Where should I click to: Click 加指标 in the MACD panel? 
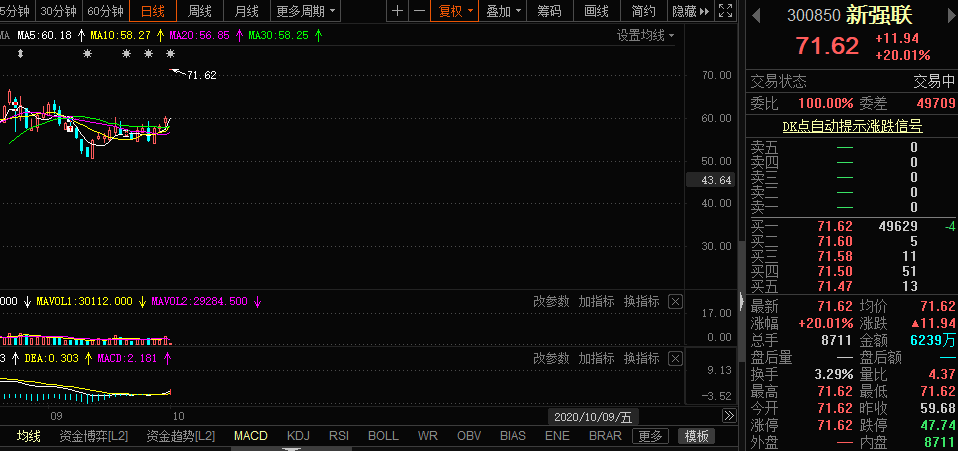596,358
